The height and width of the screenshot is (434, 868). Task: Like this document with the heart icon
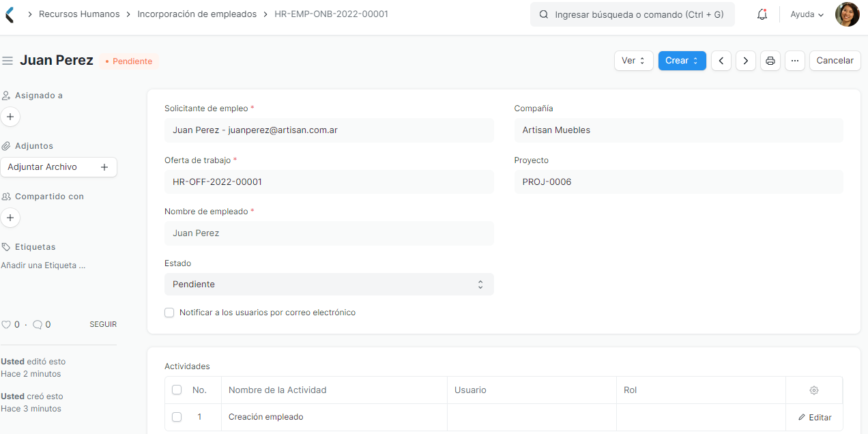tap(6, 325)
